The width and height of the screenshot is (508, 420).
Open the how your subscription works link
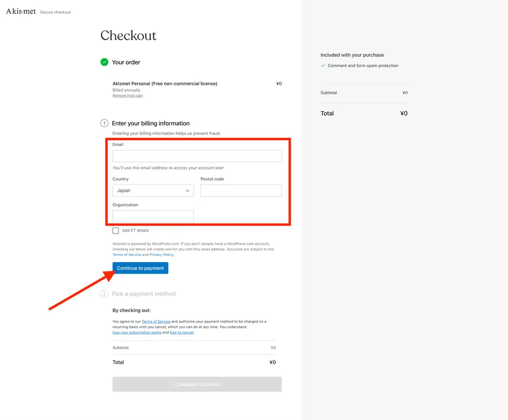[x=137, y=333]
